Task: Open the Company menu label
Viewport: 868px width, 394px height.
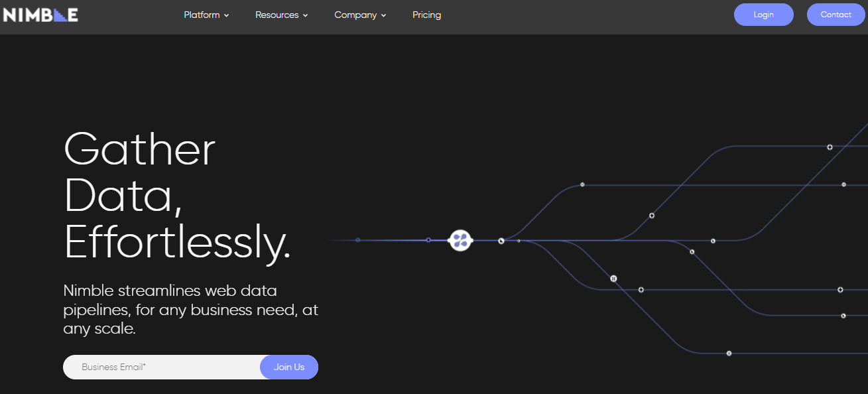Action: pyautogui.click(x=355, y=15)
